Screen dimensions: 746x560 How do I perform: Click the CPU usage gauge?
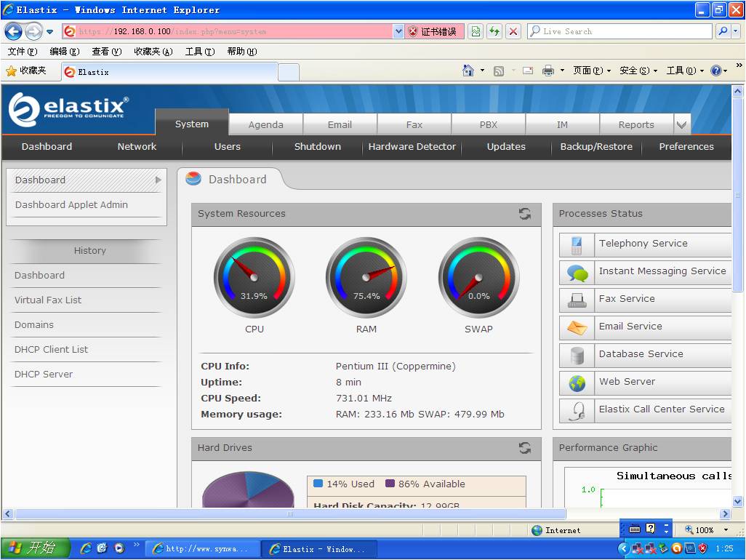pos(254,278)
